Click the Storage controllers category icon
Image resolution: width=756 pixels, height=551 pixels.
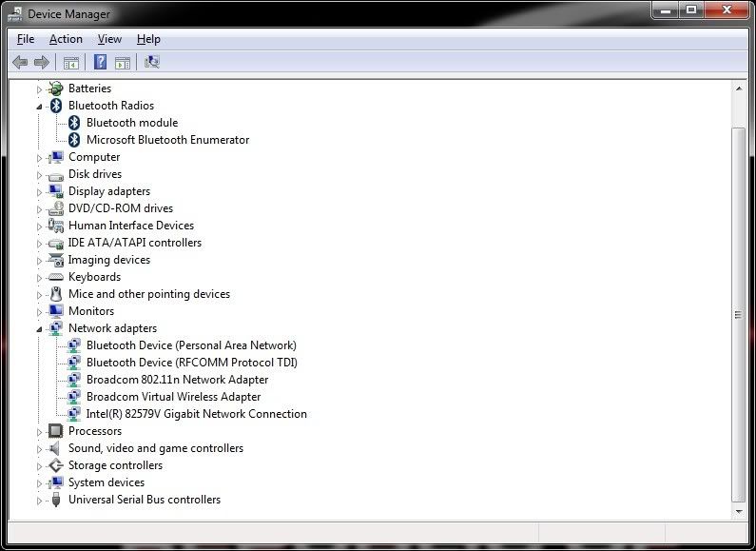pyautogui.click(x=56, y=465)
